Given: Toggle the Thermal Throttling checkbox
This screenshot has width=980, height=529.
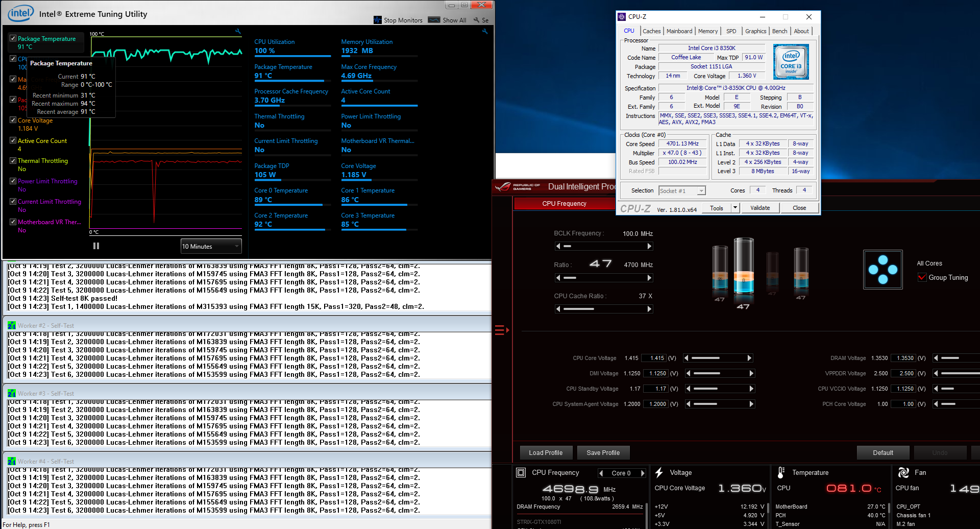Looking at the screenshot, I should pos(13,160).
